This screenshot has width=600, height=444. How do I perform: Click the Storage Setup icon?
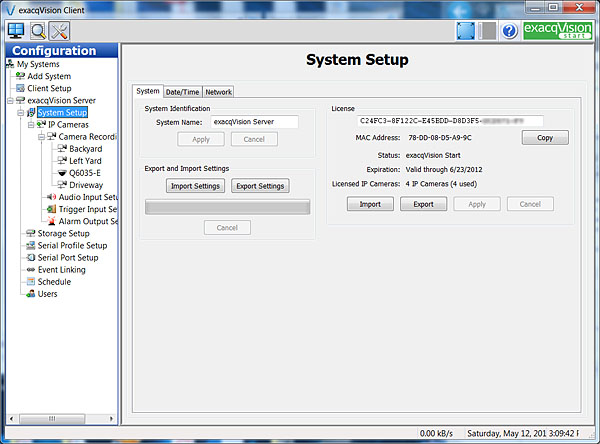(31, 233)
